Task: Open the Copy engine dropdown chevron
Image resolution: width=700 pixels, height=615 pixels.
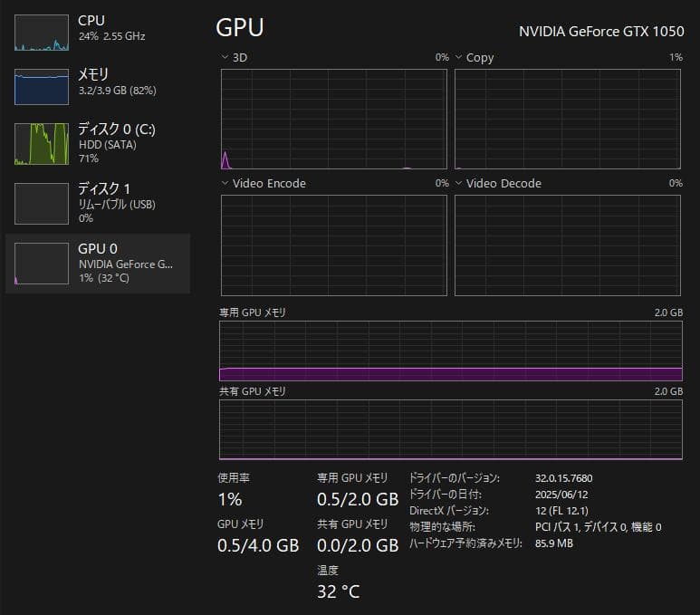Action: (x=458, y=58)
